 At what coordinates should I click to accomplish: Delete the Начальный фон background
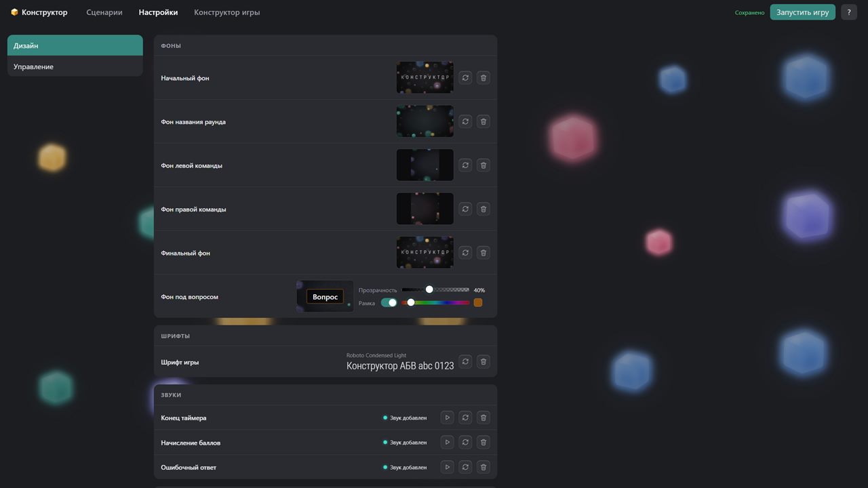483,78
